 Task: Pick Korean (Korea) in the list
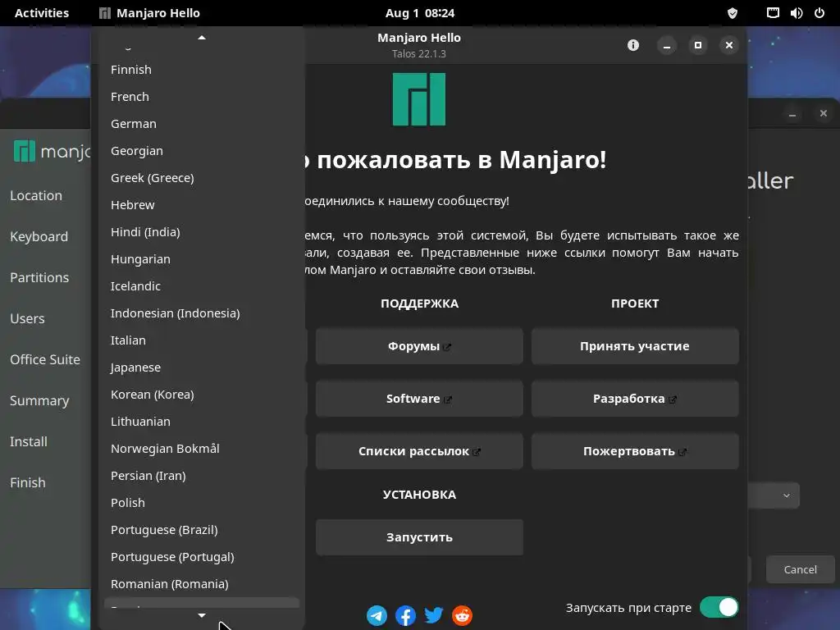202,395
